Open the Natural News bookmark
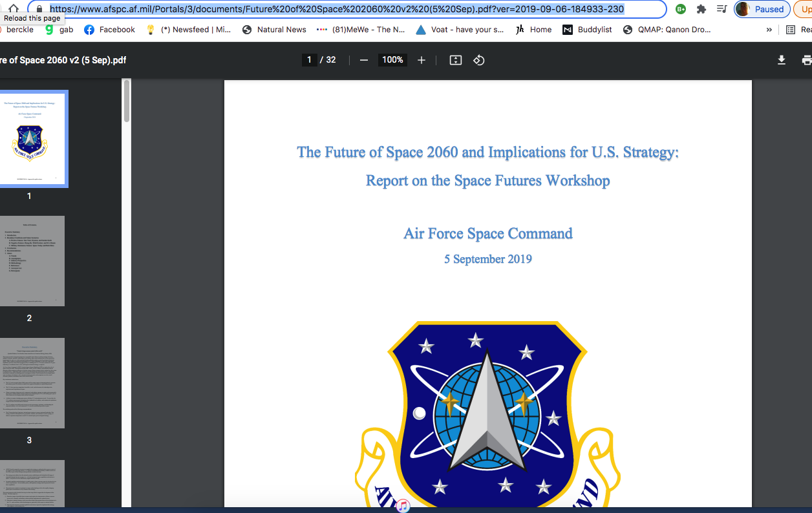This screenshot has width=812, height=513. [274, 30]
